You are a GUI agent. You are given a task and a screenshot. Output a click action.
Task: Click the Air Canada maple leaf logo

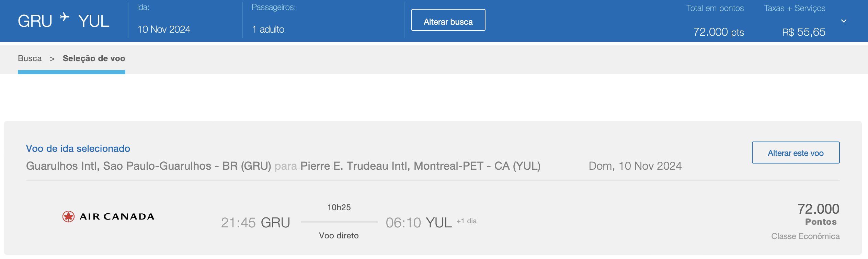(68, 217)
